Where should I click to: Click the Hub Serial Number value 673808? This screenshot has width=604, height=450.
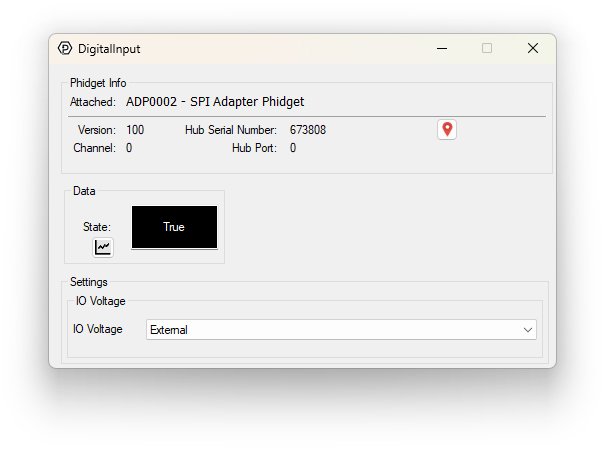tap(307, 130)
